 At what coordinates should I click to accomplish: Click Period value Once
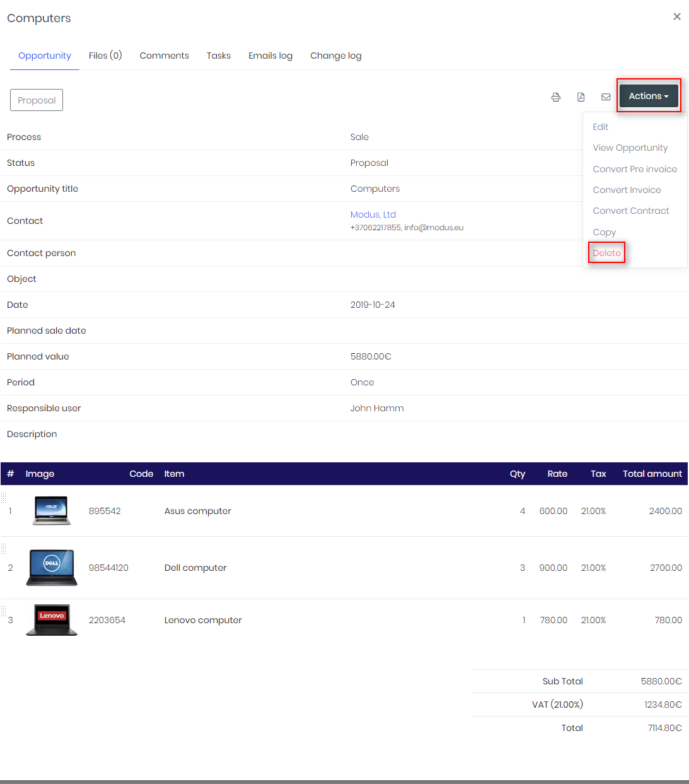pyautogui.click(x=362, y=382)
